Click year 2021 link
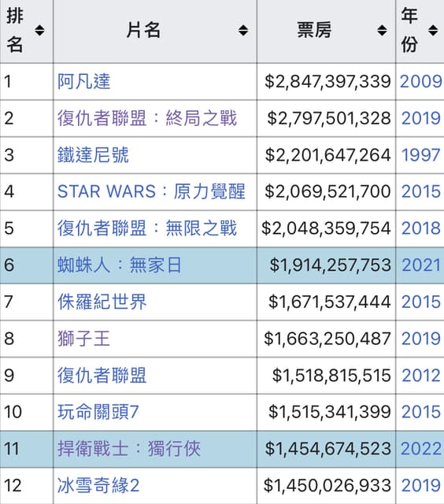 [x=421, y=265]
